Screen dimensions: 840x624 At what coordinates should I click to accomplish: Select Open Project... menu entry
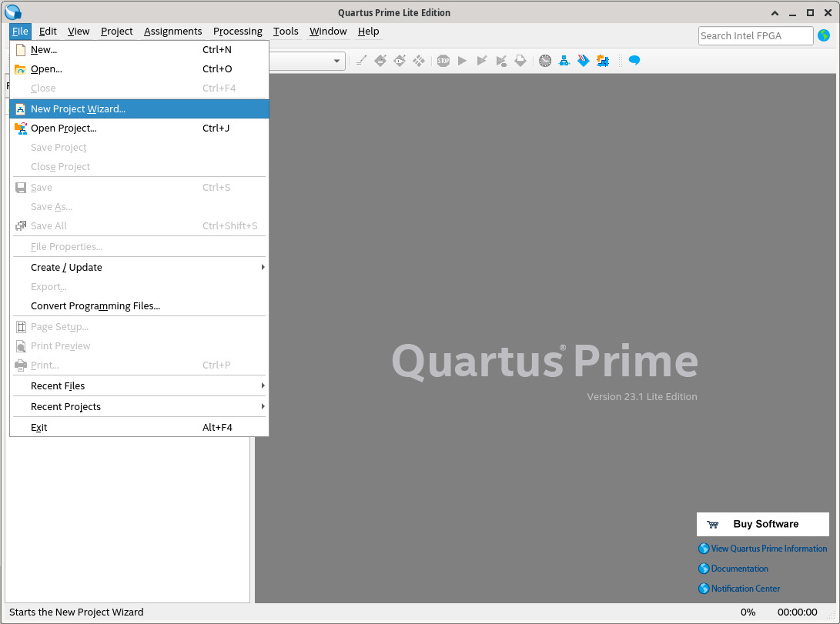139,128
